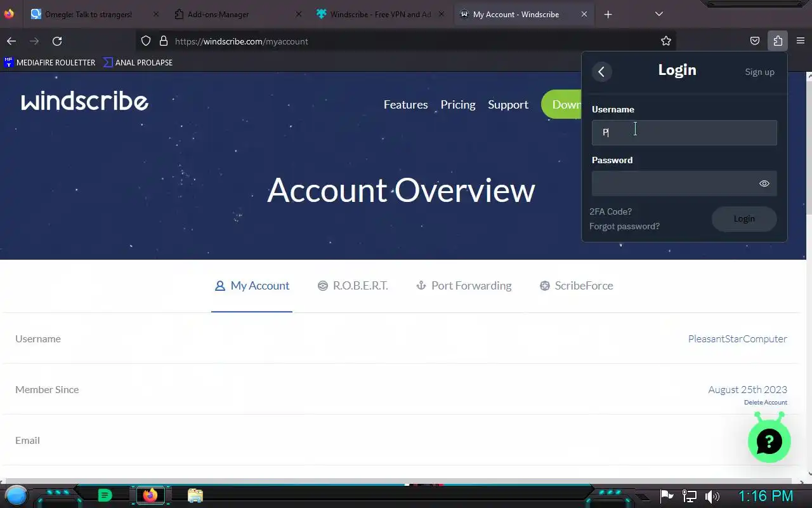Open network icon in system tray
The image size is (812, 508).
point(689,496)
